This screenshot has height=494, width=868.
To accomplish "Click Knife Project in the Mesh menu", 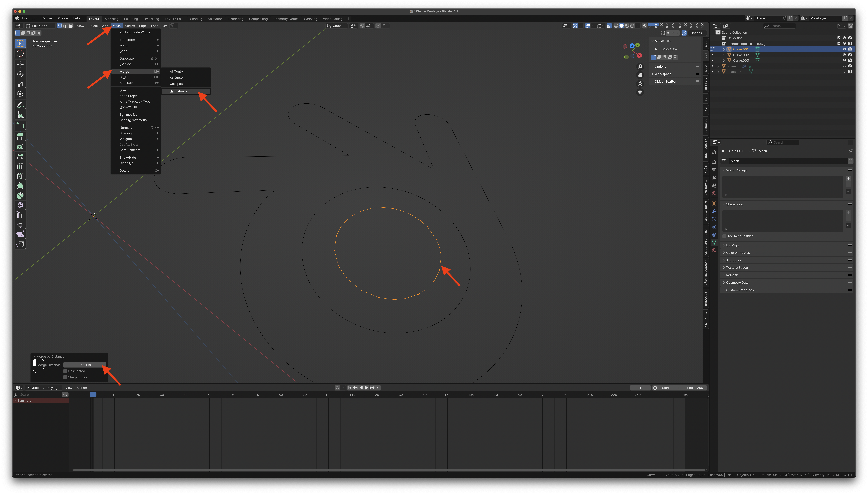I will pyautogui.click(x=136, y=96).
